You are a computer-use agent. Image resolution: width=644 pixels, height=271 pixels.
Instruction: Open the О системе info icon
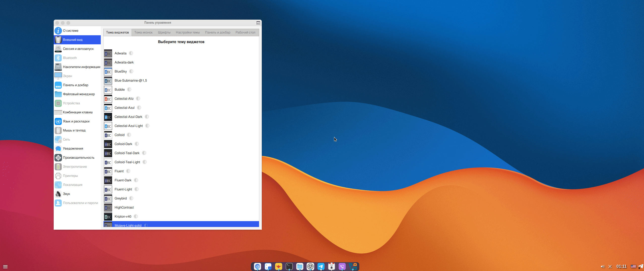pyautogui.click(x=58, y=31)
